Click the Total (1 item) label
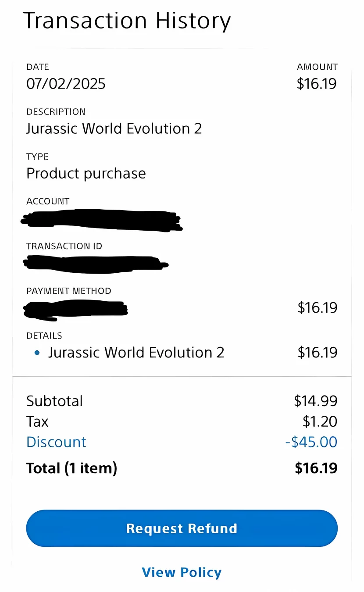The image size is (364, 592). [x=71, y=468]
